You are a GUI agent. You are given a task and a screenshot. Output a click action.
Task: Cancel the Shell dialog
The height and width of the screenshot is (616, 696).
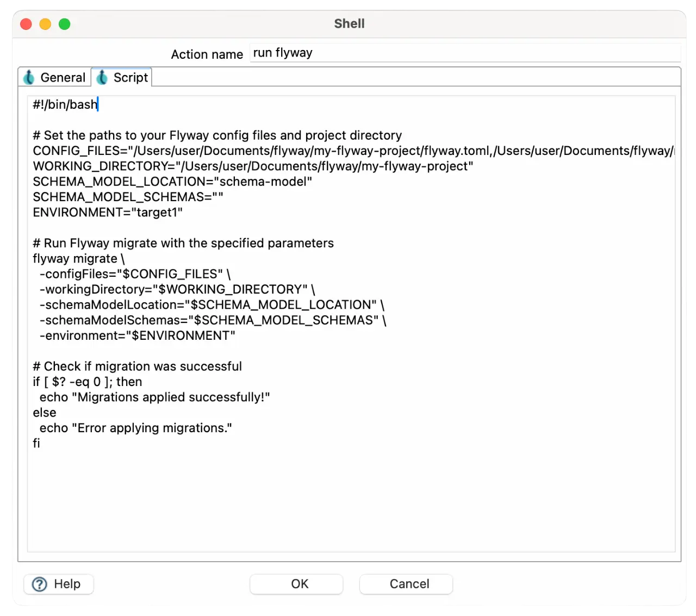[409, 584]
